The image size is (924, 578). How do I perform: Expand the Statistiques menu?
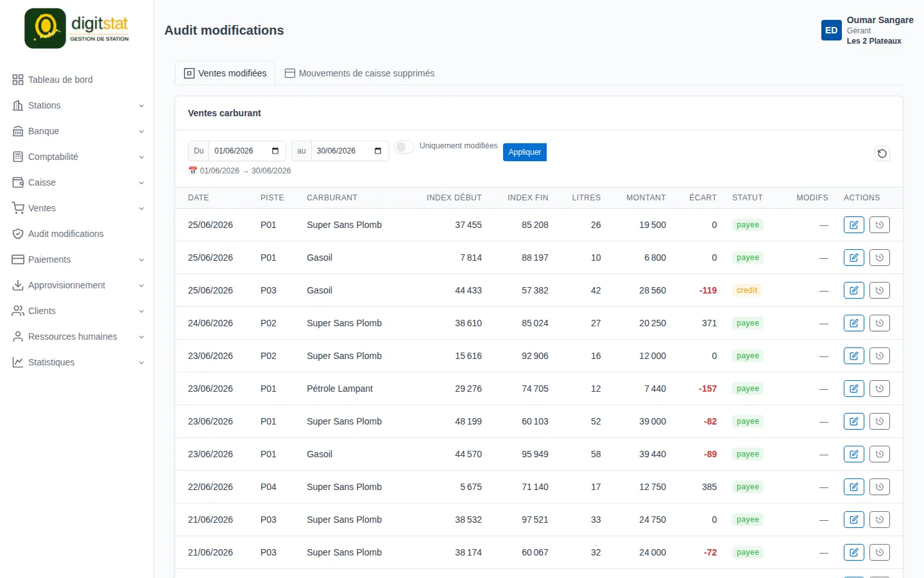click(x=77, y=362)
